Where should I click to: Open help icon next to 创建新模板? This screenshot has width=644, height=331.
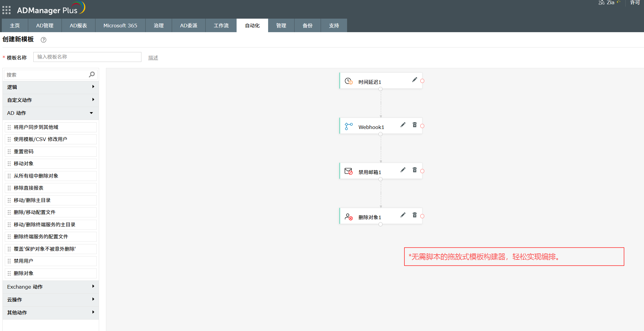(x=44, y=40)
